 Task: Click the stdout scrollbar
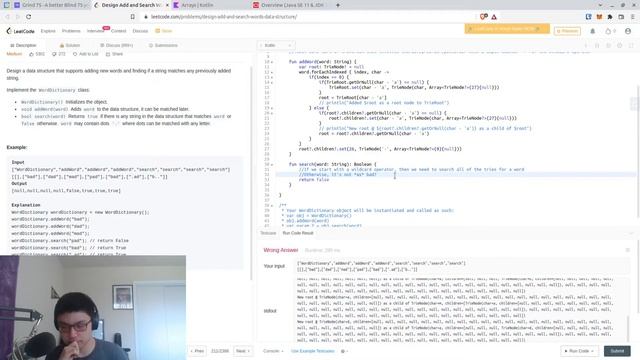[x=628, y=329]
